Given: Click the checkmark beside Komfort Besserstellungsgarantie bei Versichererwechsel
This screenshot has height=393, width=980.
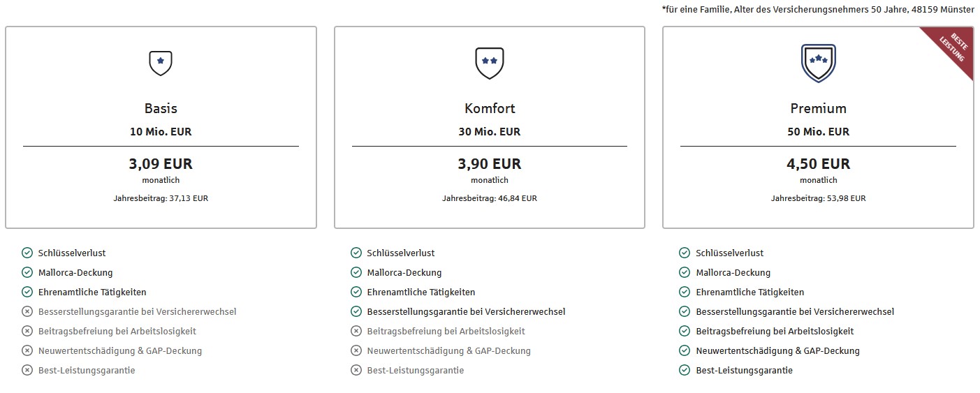Looking at the screenshot, I should point(356,311).
